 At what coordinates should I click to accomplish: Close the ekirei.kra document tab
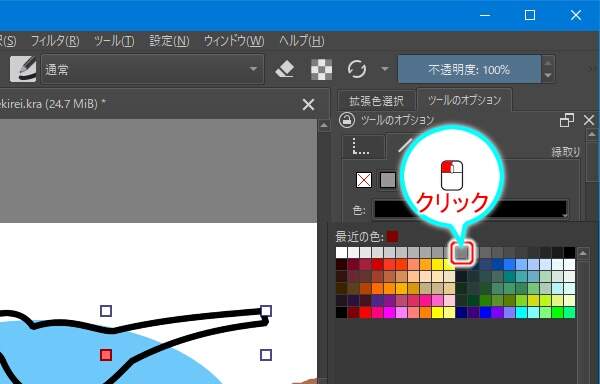click(308, 104)
